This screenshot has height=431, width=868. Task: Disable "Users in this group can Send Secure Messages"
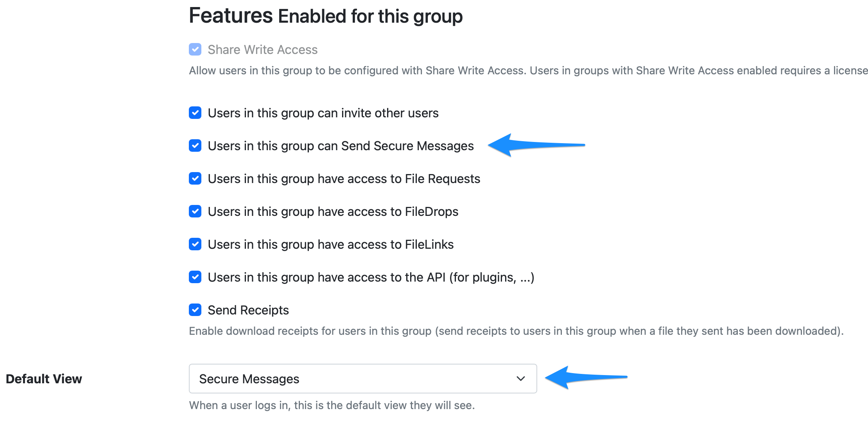195,145
